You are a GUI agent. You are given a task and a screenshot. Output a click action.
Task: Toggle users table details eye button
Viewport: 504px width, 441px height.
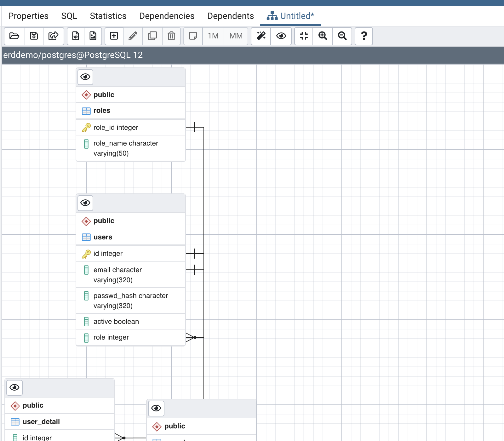[85, 203]
